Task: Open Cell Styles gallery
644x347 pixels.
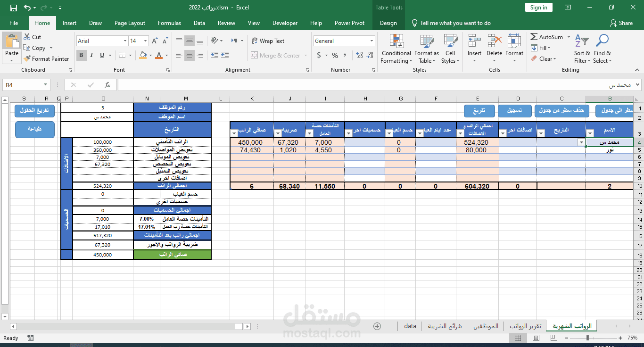Action: (450, 49)
